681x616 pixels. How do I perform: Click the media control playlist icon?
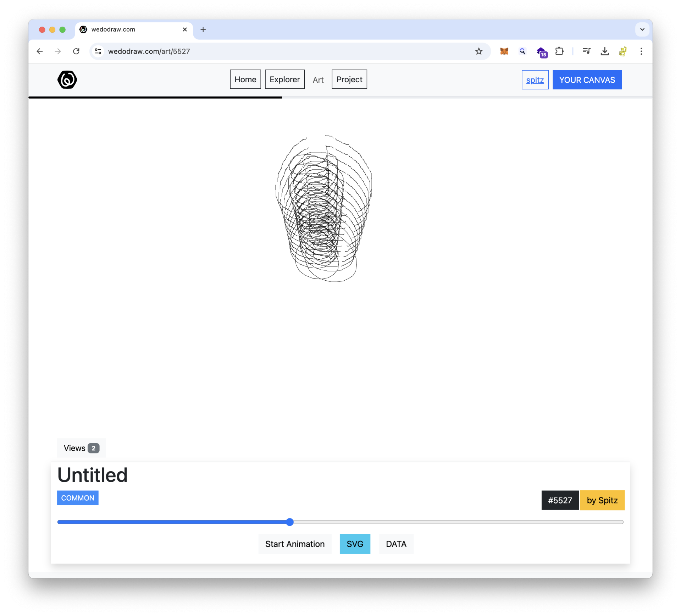(586, 51)
